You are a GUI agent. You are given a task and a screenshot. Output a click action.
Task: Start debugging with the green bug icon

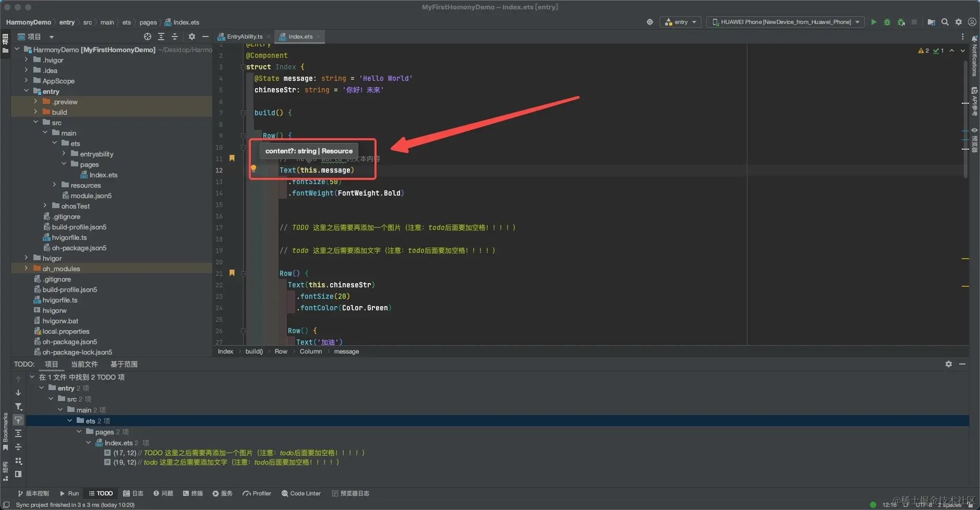(x=887, y=22)
